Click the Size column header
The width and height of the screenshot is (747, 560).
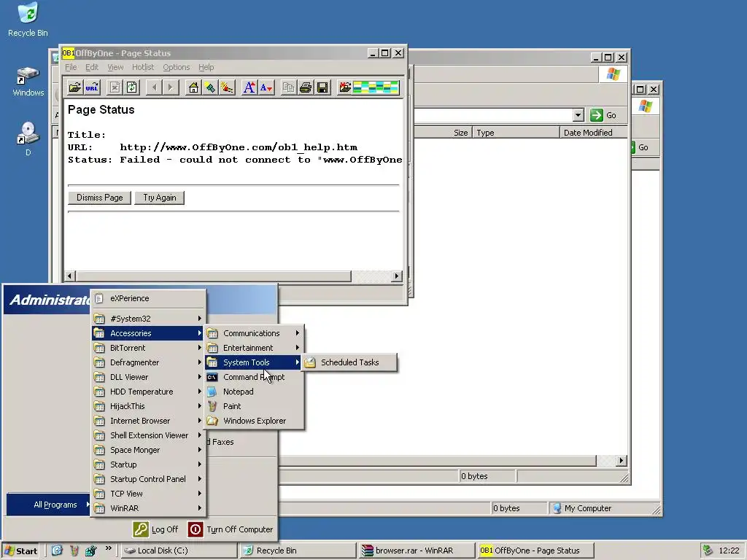(x=443, y=133)
